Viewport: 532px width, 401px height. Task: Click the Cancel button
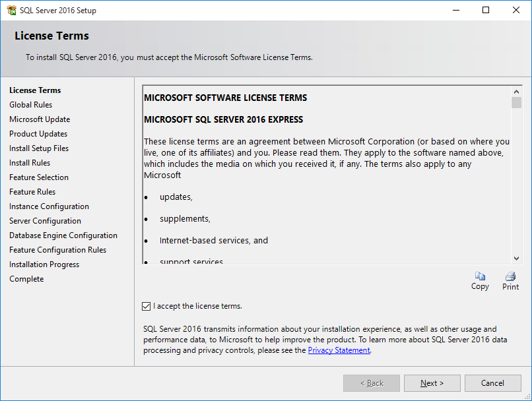pyautogui.click(x=492, y=383)
